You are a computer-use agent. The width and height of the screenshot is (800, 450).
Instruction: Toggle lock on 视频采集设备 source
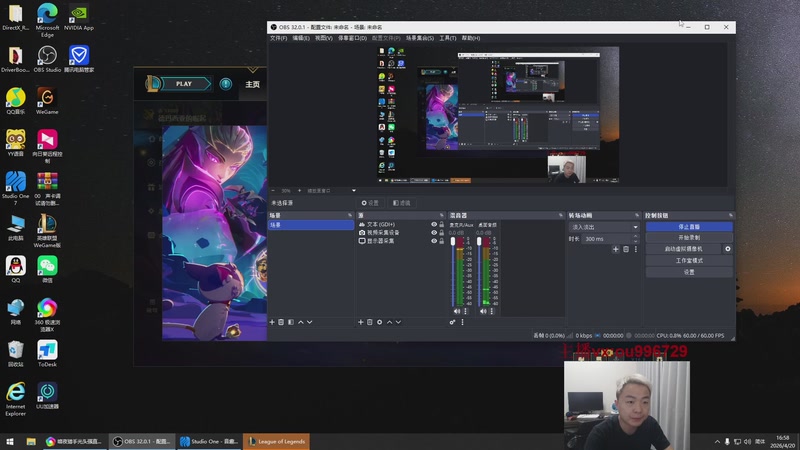[x=442, y=233]
